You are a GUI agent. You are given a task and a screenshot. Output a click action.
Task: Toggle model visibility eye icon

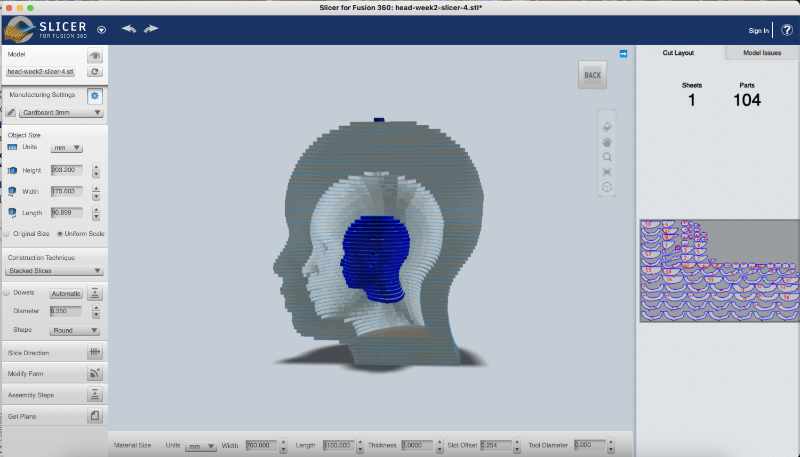[x=95, y=55]
